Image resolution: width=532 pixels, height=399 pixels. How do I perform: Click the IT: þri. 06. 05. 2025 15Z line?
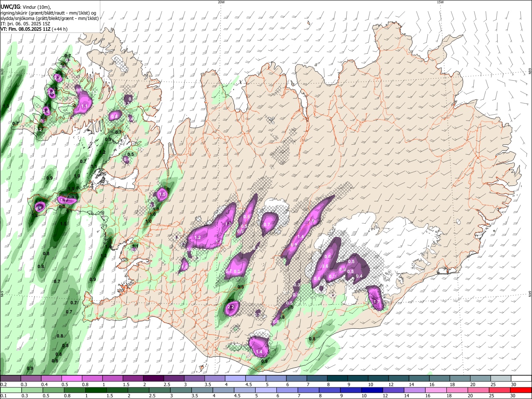[25, 24]
